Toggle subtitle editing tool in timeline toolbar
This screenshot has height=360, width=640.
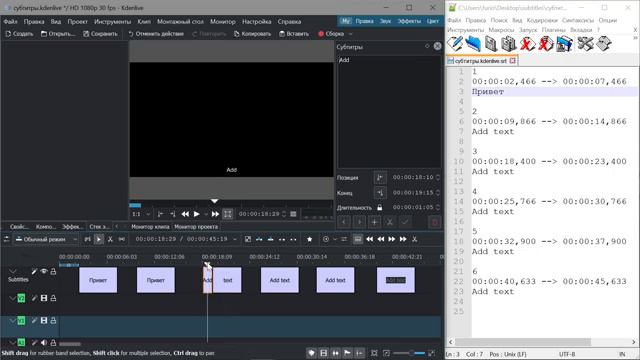358,239
